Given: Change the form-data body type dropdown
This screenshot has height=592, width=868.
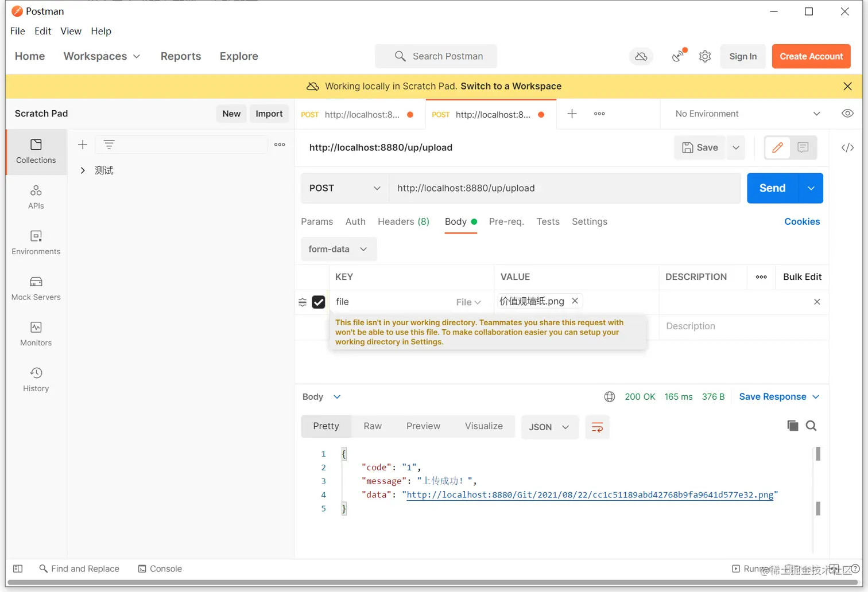Looking at the screenshot, I should point(338,249).
